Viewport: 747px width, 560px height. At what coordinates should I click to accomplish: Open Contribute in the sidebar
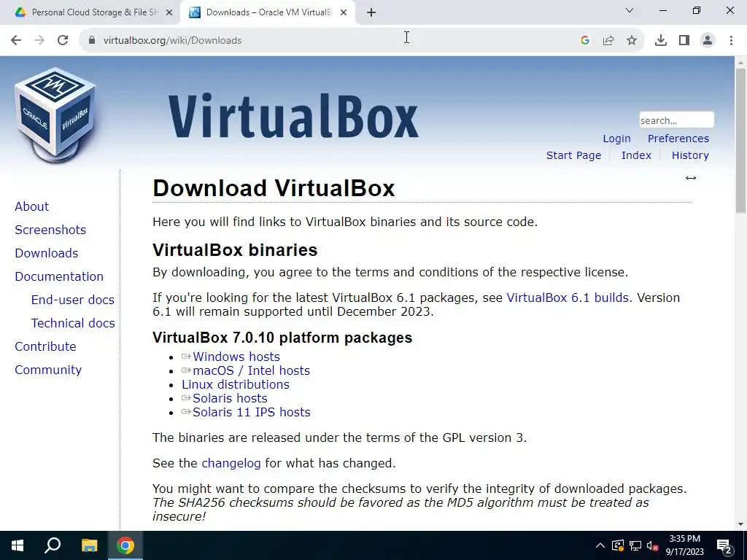point(45,346)
